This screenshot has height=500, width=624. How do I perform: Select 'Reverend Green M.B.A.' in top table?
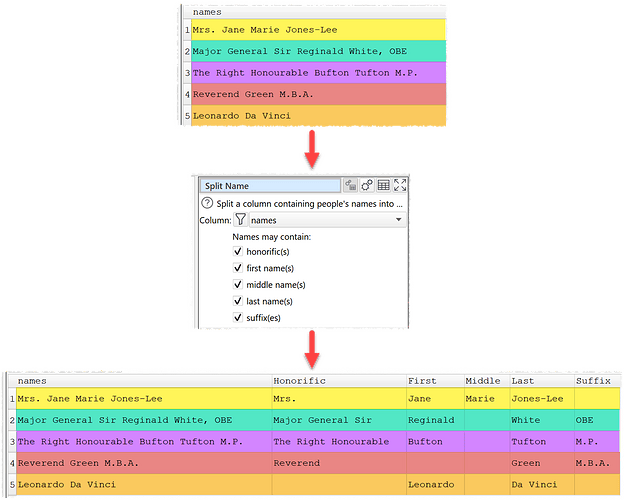(318, 94)
